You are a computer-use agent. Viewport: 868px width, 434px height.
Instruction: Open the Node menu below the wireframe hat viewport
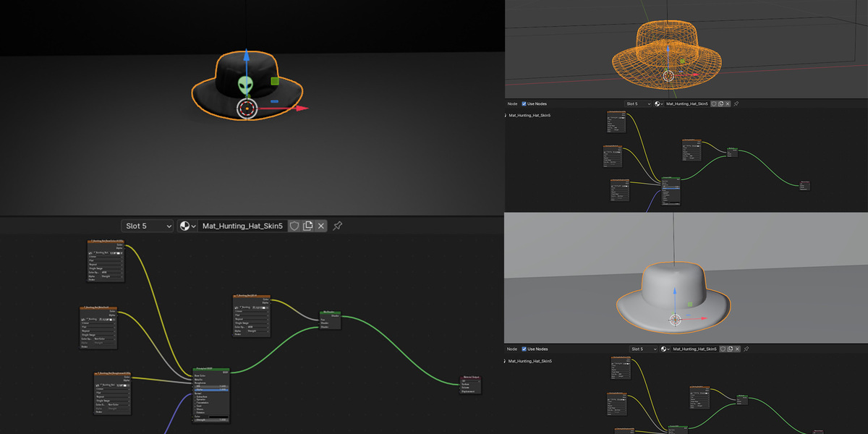[513, 104]
